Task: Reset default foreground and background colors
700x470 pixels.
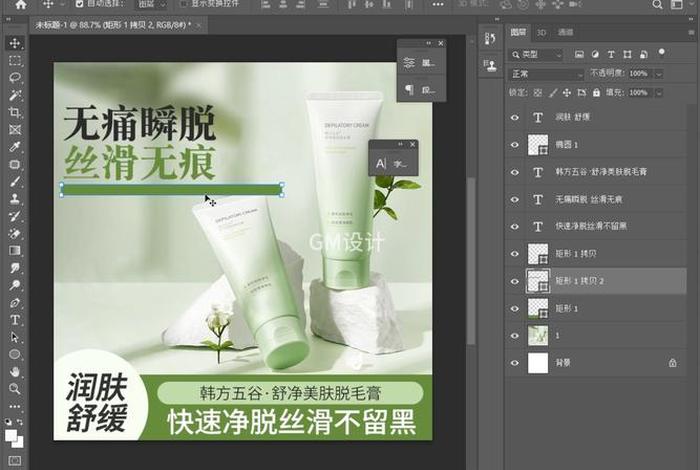Action: [8, 421]
